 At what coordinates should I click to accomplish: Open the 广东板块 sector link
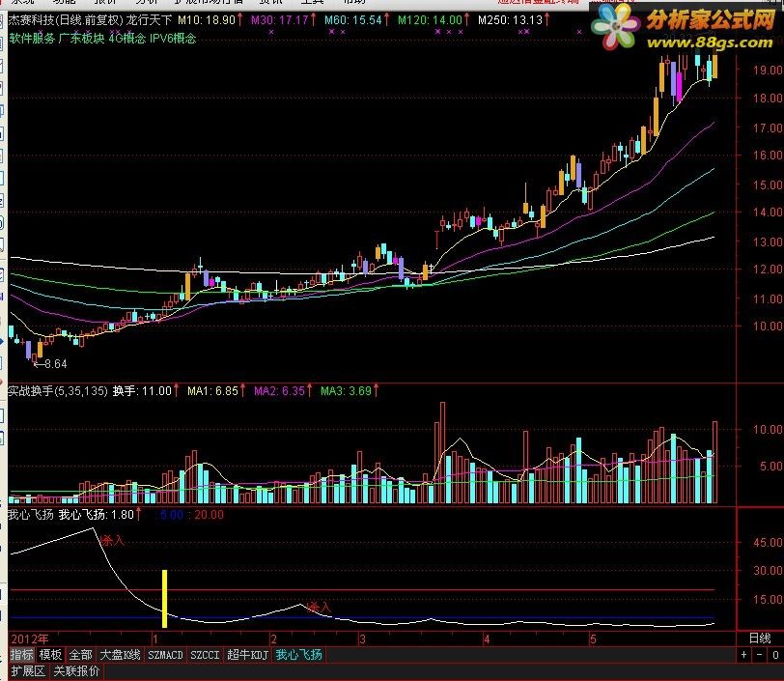pyautogui.click(x=81, y=38)
